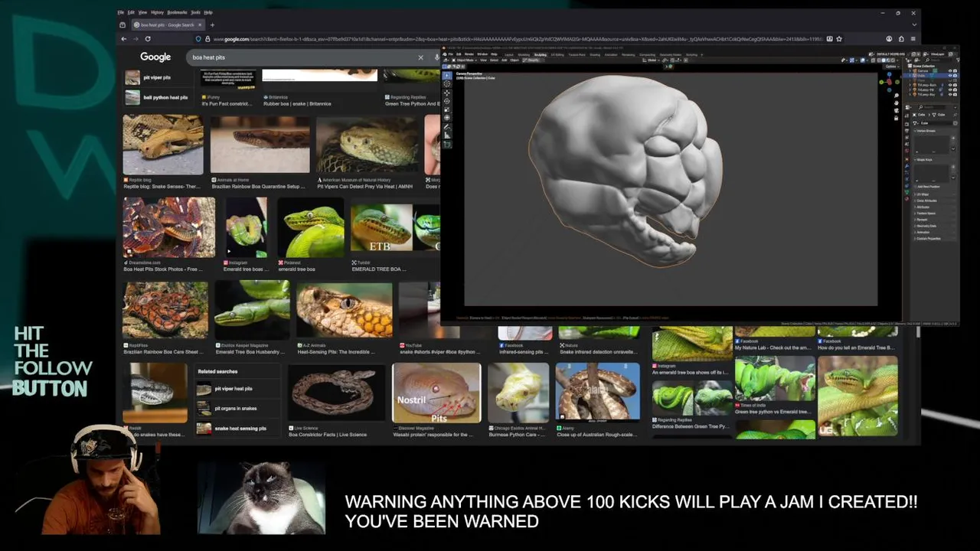Open the Object Data properties tab icon
This screenshot has height=551, width=980.
coord(906,191)
